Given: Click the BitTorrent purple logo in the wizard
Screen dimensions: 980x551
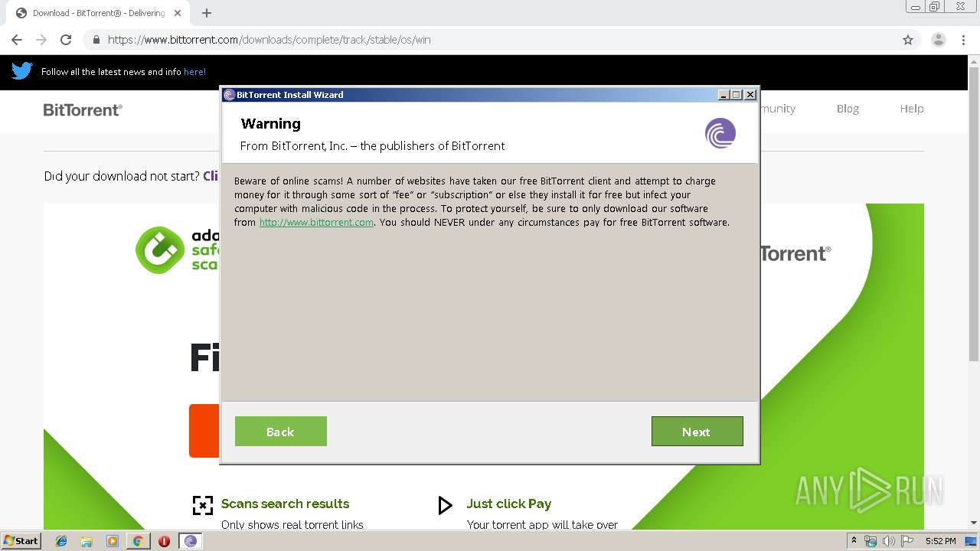Looking at the screenshot, I should click(720, 133).
